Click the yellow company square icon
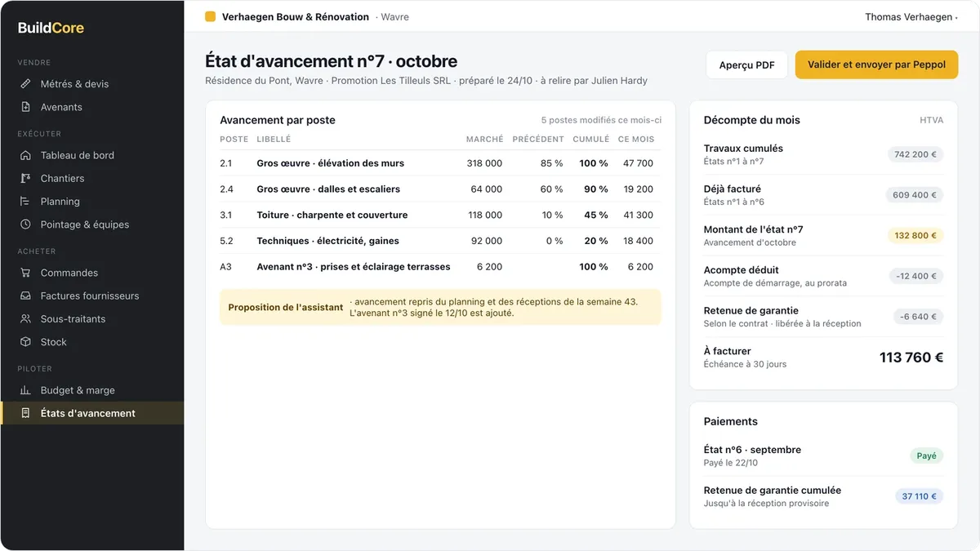Screen dimensions: 980x551 210,16
